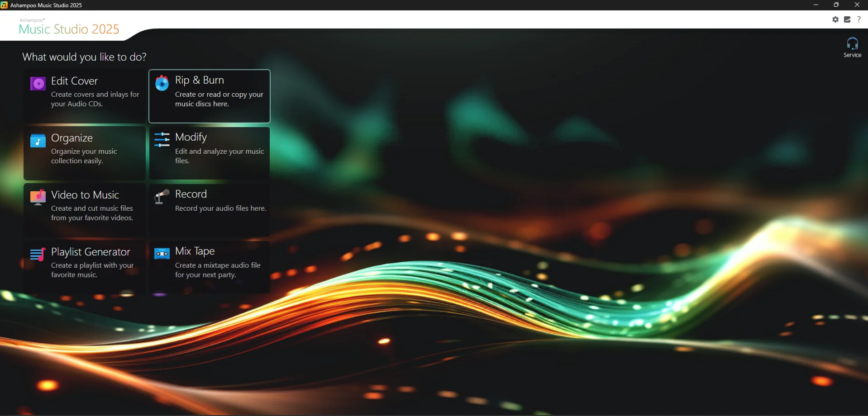The height and width of the screenshot is (416, 868).
Task: Minimize the Ashampoo Music Studio window
Action: pyautogui.click(x=816, y=5)
